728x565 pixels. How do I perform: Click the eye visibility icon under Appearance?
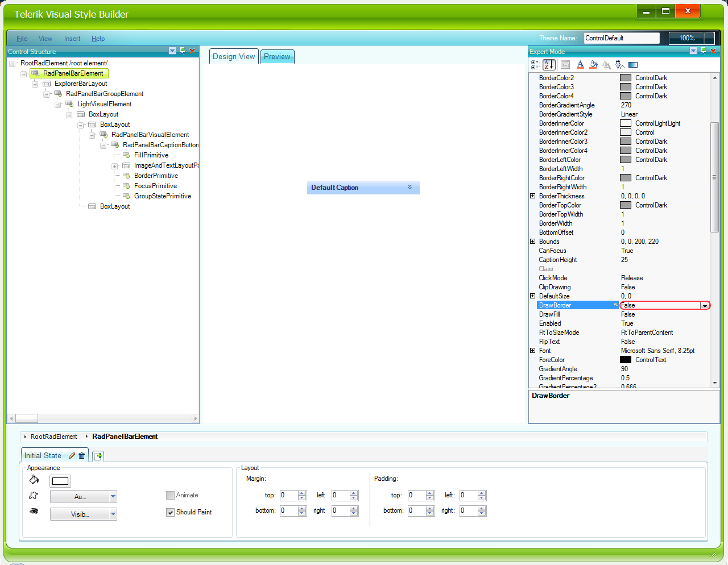[34, 511]
